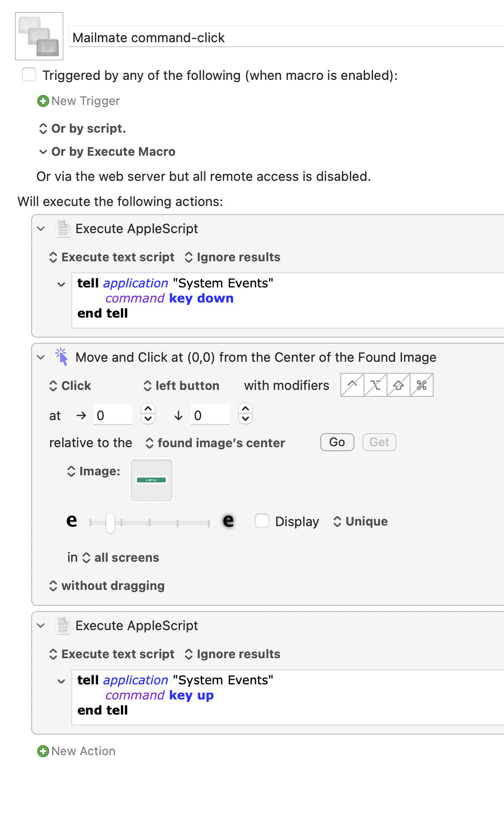Toggle the Control modifier for the click

(352, 385)
